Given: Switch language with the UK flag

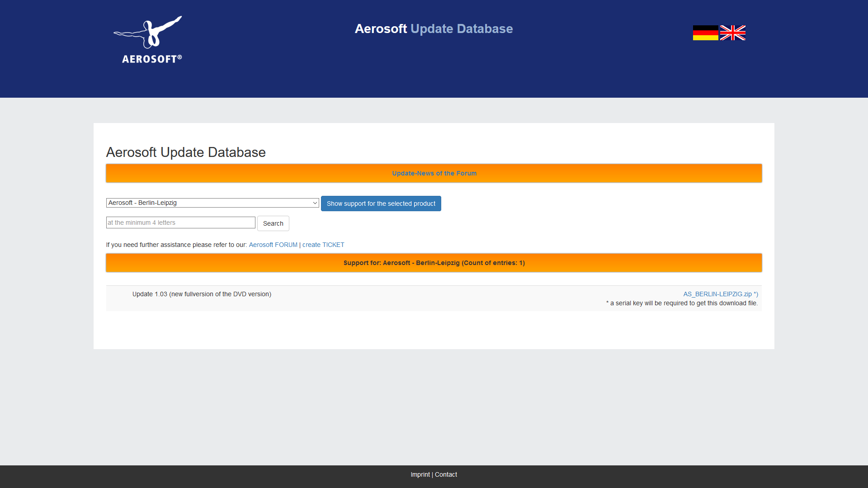Looking at the screenshot, I should click(733, 33).
